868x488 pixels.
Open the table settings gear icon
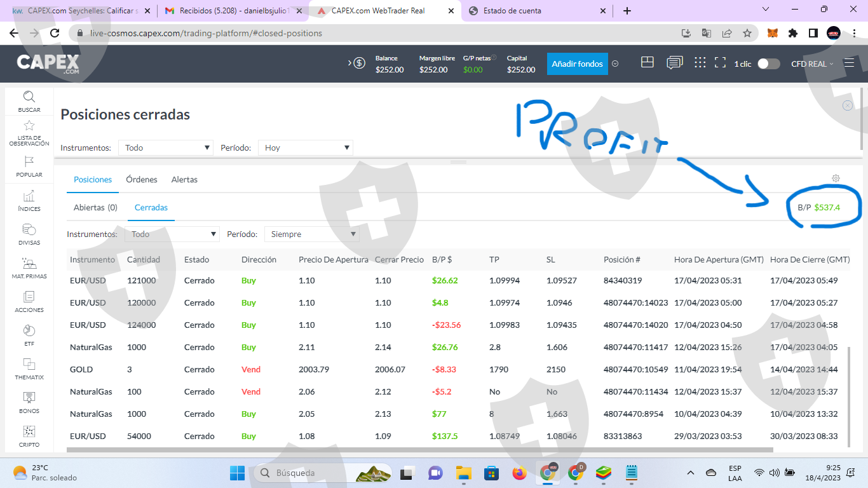click(836, 179)
